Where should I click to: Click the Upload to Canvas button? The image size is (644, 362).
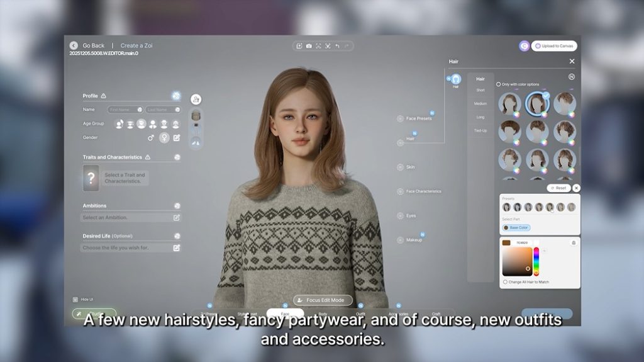coord(554,46)
